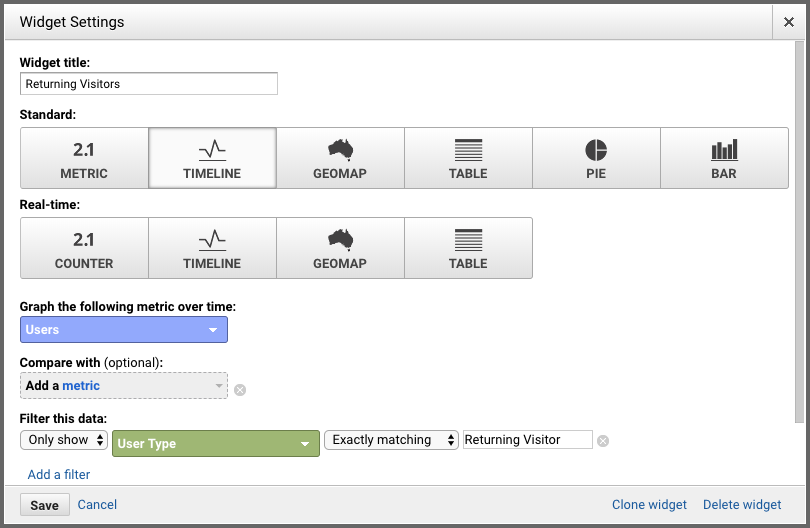
Task: Click inside the Widget title field
Action: 149,84
